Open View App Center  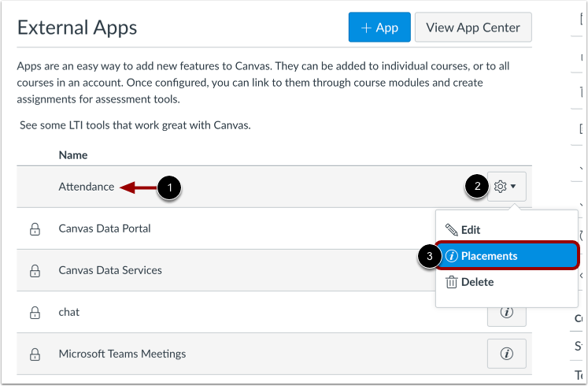(473, 28)
